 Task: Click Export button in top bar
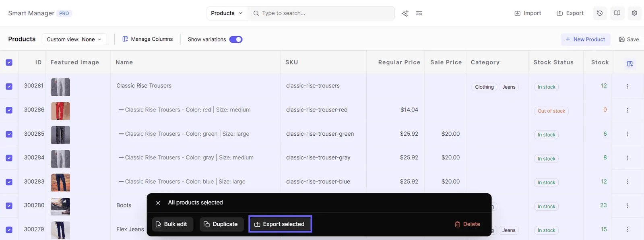[570, 13]
